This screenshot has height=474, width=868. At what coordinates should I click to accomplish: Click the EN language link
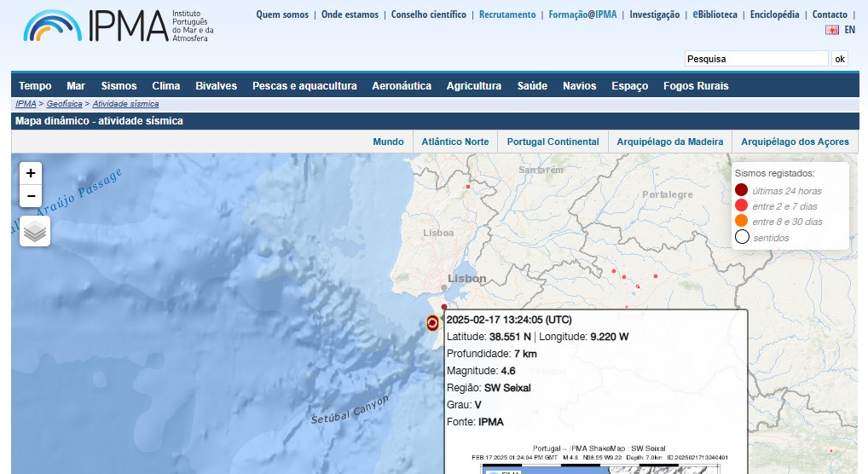(x=850, y=30)
